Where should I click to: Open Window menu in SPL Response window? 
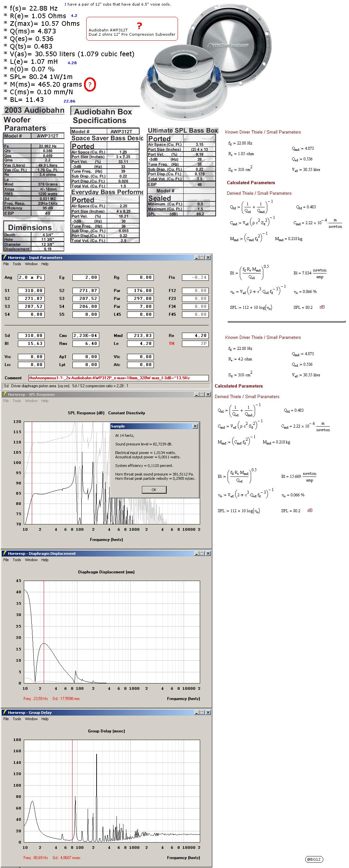point(31,401)
